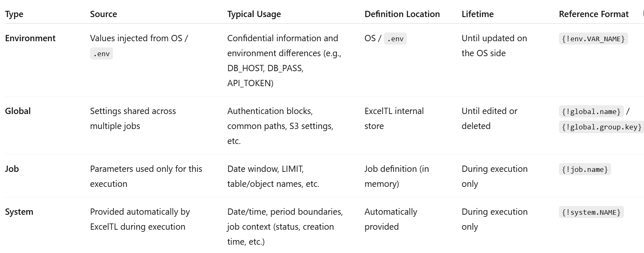Viewport: 644px width, 253px height.
Task: Click the {!job.name} code snippet
Action: pos(585,169)
